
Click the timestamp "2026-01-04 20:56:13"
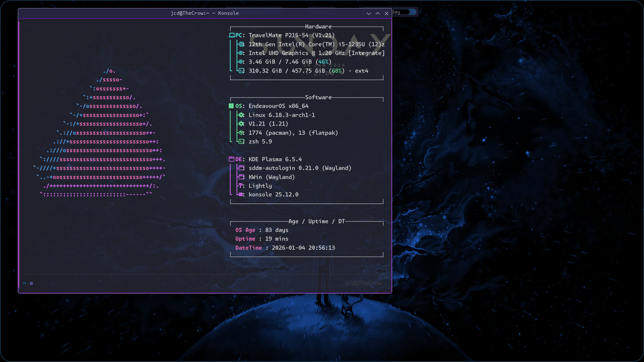303,248
